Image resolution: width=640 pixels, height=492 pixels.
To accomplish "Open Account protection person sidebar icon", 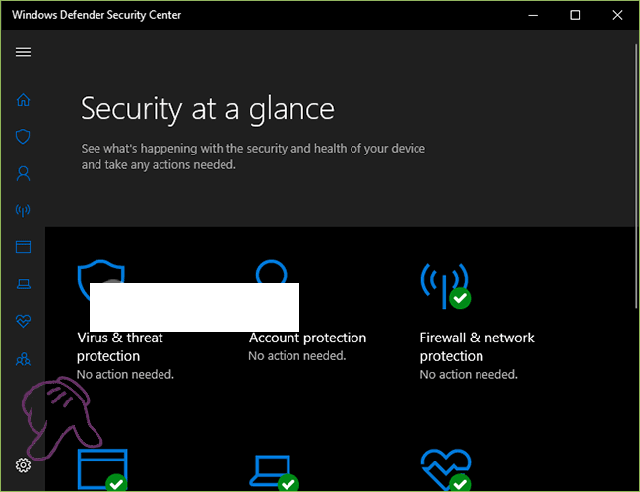I will (x=23, y=174).
